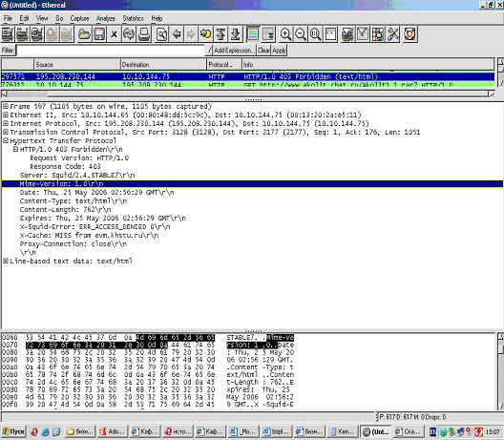Jump to the last packet icon
Viewport: 504px width, 440px height.
pyautogui.click(x=235, y=34)
